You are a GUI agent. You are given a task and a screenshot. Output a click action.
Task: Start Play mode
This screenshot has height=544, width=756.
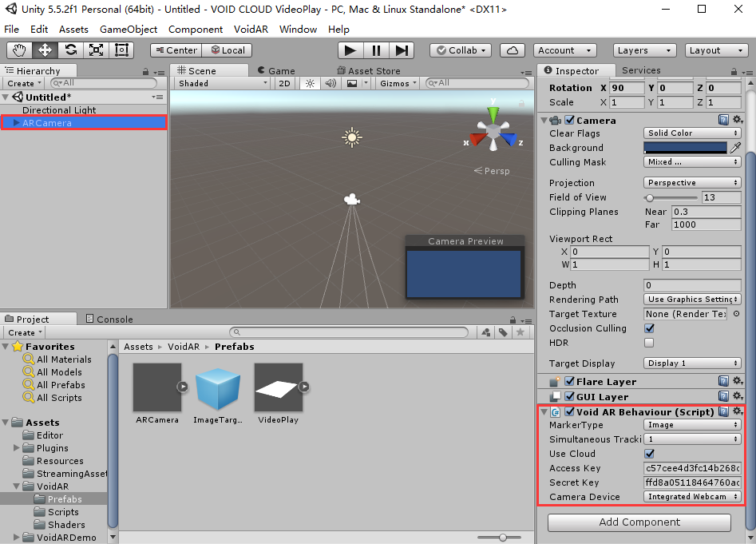pos(350,50)
